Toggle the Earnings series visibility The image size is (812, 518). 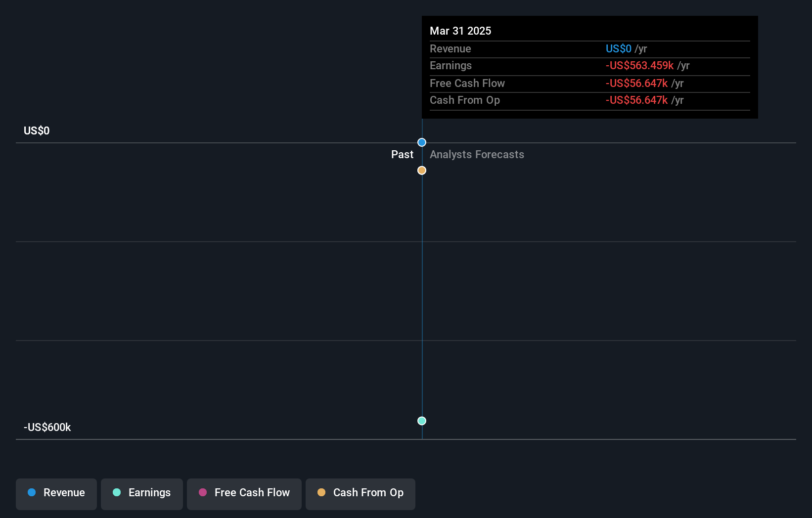click(142, 494)
